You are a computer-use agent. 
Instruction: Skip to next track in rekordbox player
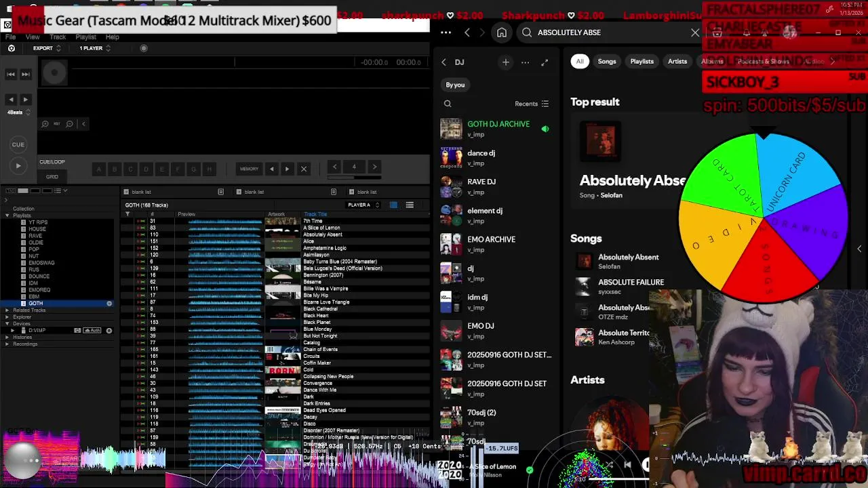(26, 74)
